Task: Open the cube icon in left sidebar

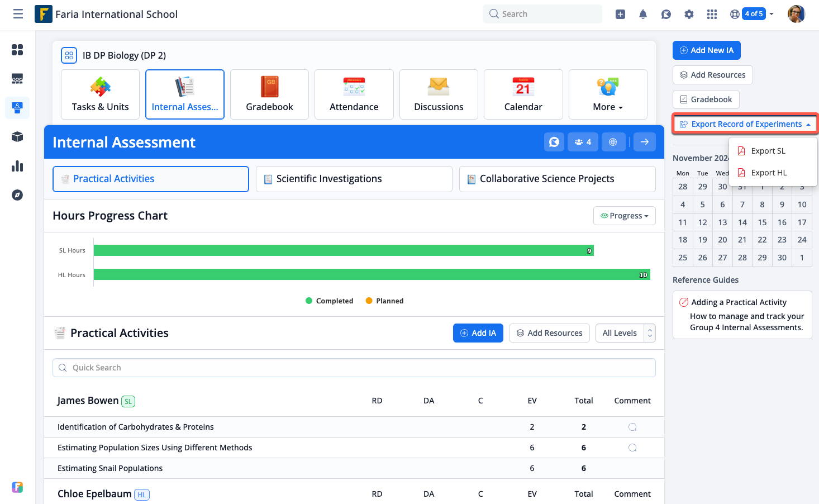Action: click(17, 137)
